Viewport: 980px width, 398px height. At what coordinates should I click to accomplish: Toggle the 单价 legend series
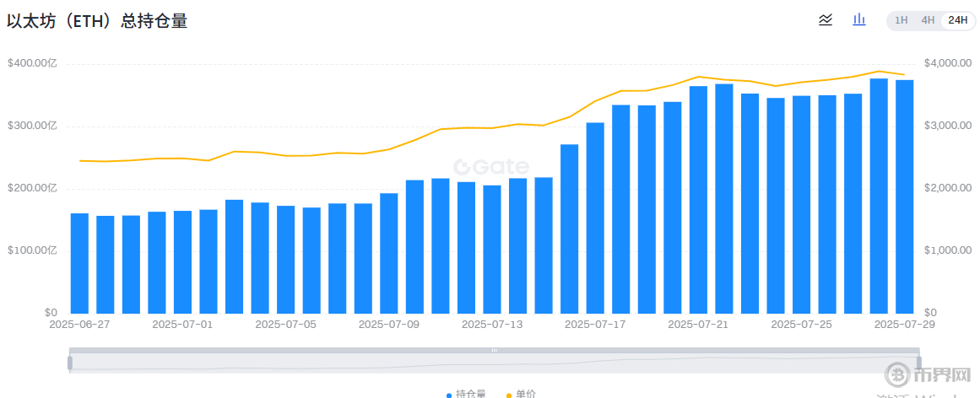click(x=521, y=395)
